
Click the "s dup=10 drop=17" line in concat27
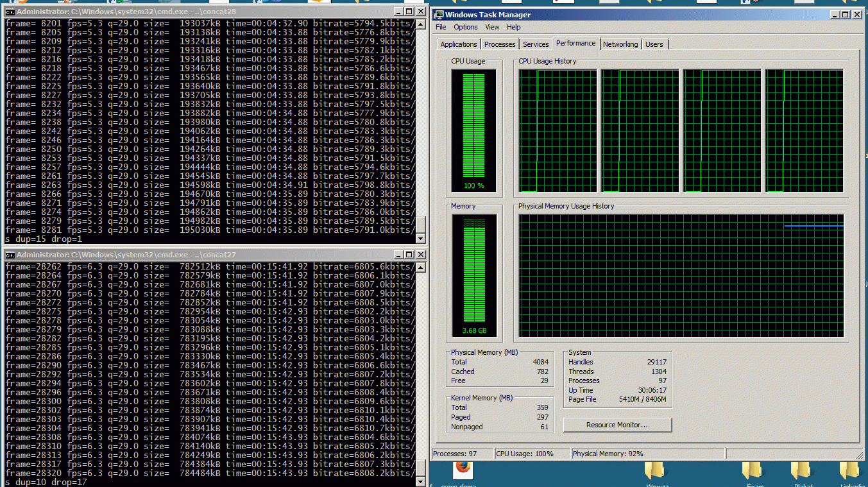point(46,482)
